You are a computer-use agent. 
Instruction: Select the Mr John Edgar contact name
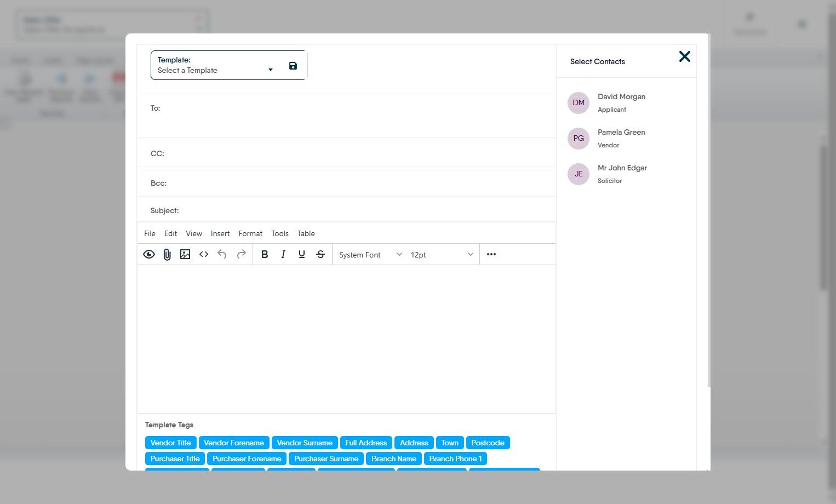[x=622, y=168]
